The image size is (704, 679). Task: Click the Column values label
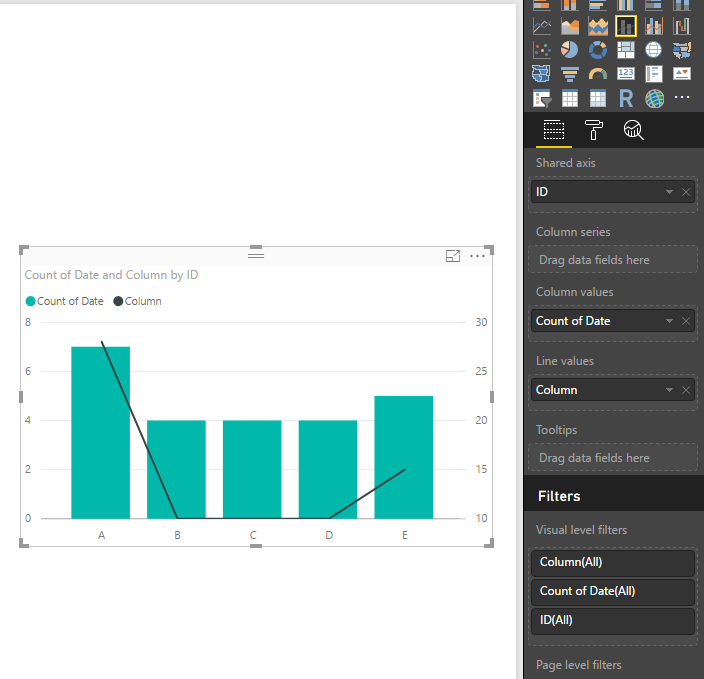coord(575,292)
